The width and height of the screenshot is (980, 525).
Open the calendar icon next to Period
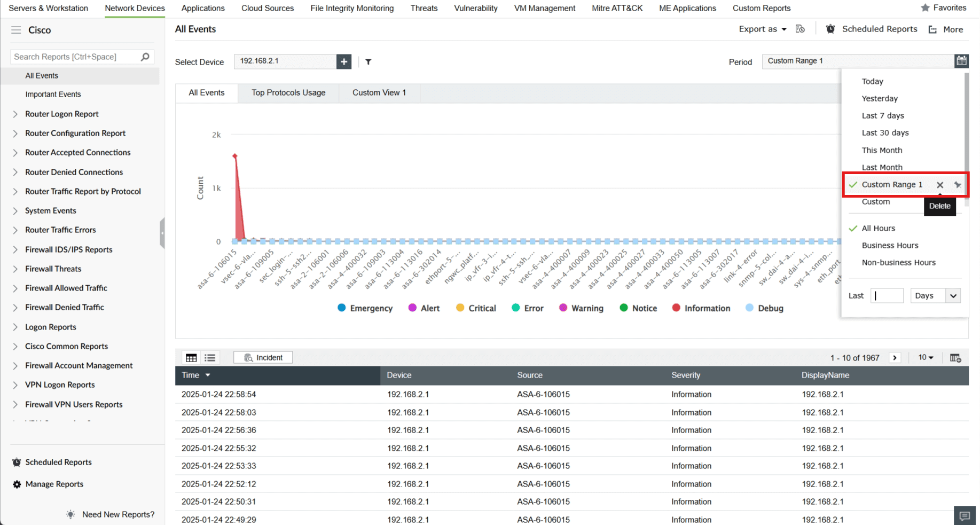[x=961, y=61]
